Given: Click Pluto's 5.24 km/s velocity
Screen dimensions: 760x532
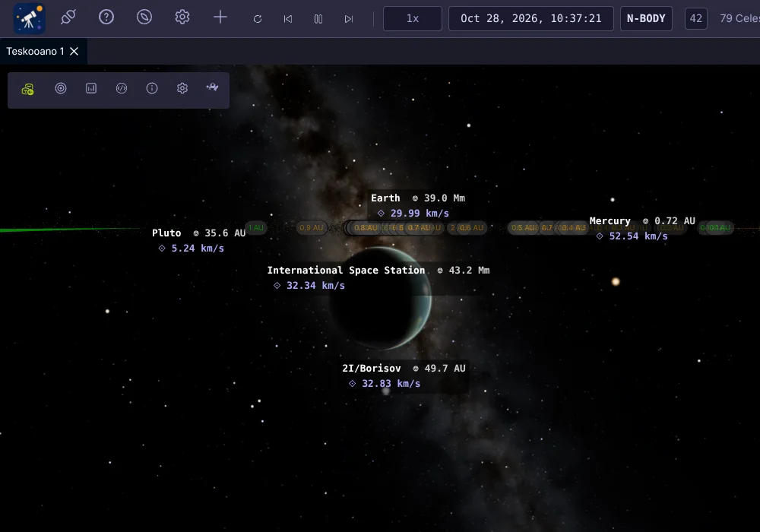Looking at the screenshot, I should pyautogui.click(x=198, y=248).
